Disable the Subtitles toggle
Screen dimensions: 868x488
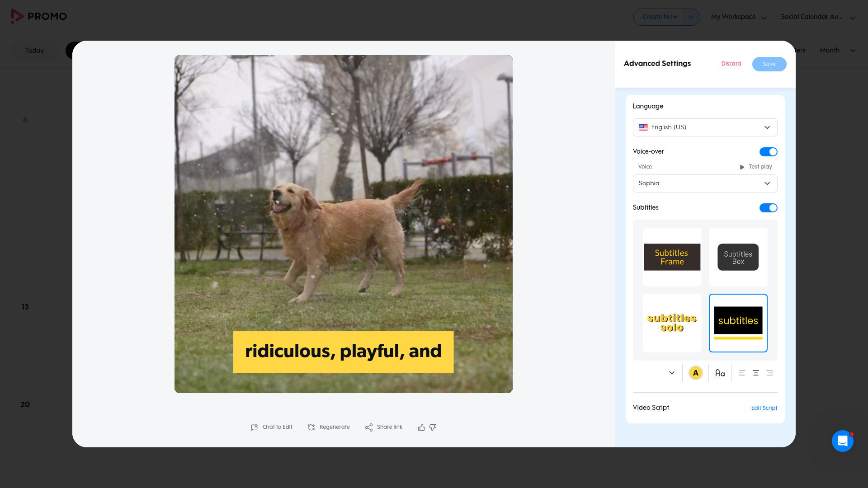[768, 208]
